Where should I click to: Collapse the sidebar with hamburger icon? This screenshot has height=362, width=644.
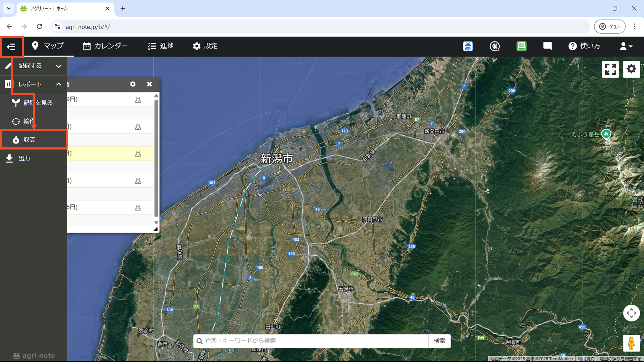point(11,47)
